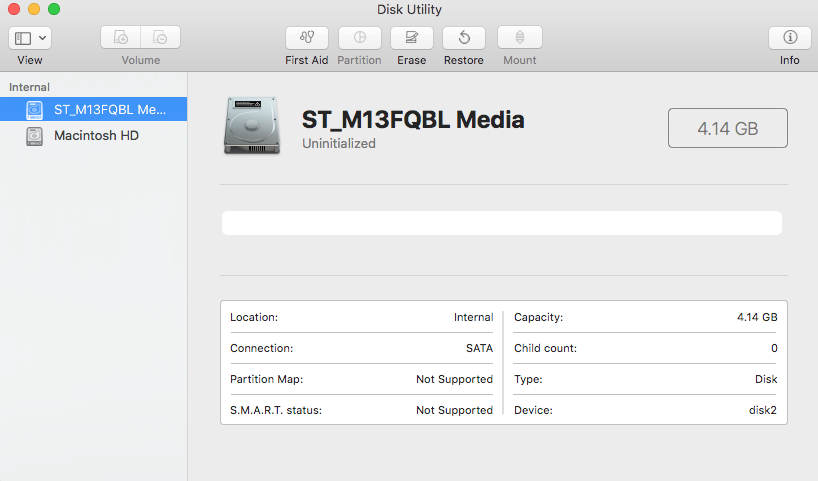Select Macintosh HD in the sidebar
Image resolution: width=818 pixels, height=481 pixels.
(x=93, y=136)
